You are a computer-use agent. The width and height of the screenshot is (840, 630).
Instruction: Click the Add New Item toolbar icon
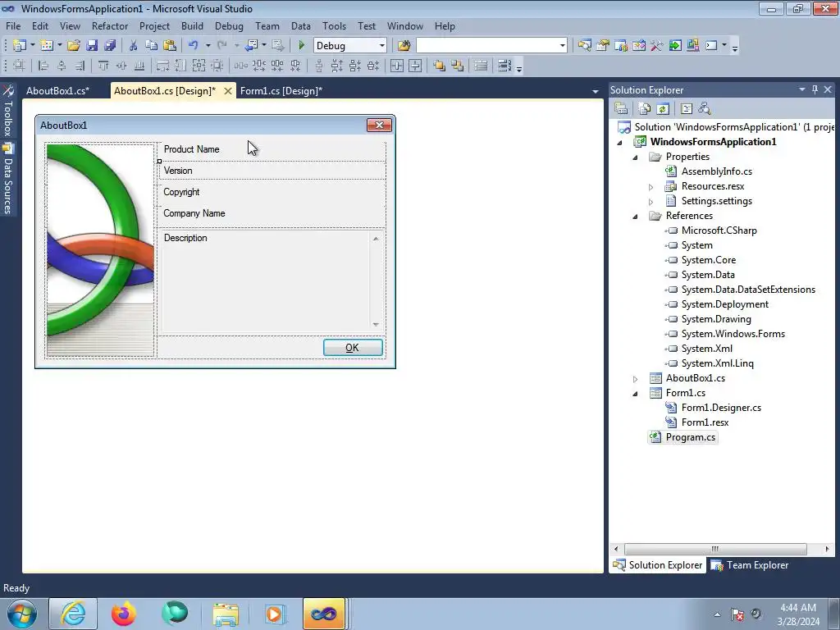point(46,46)
